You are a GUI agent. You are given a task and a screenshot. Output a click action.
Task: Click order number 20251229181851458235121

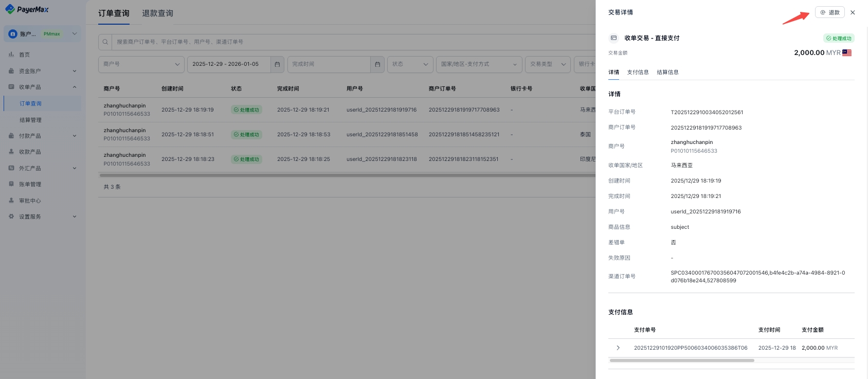464,134
